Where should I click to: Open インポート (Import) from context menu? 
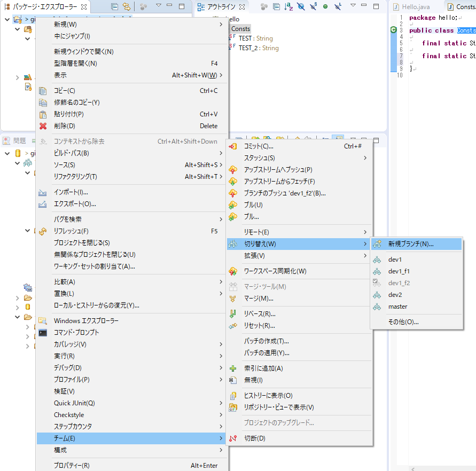pos(132,192)
